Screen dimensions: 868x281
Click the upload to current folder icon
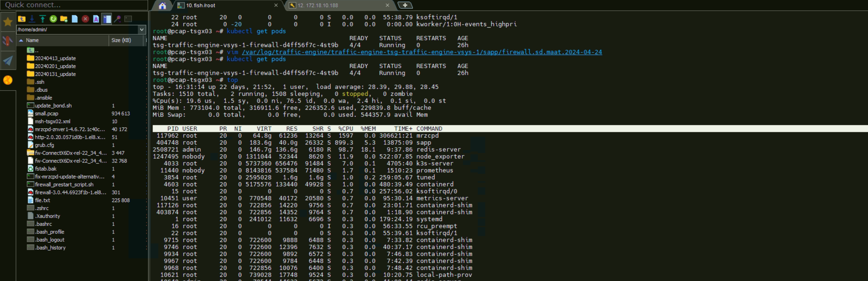pyautogui.click(x=42, y=19)
